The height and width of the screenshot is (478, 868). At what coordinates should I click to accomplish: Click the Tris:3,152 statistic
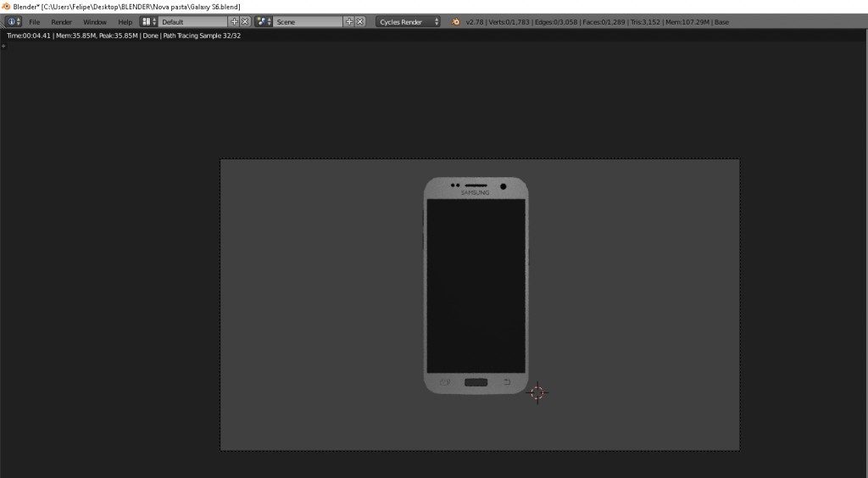[645, 22]
